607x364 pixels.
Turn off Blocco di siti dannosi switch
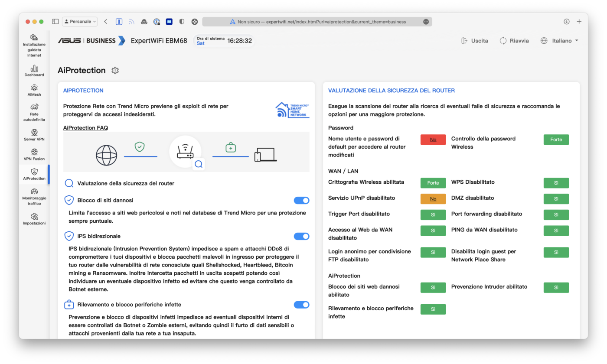click(x=302, y=200)
